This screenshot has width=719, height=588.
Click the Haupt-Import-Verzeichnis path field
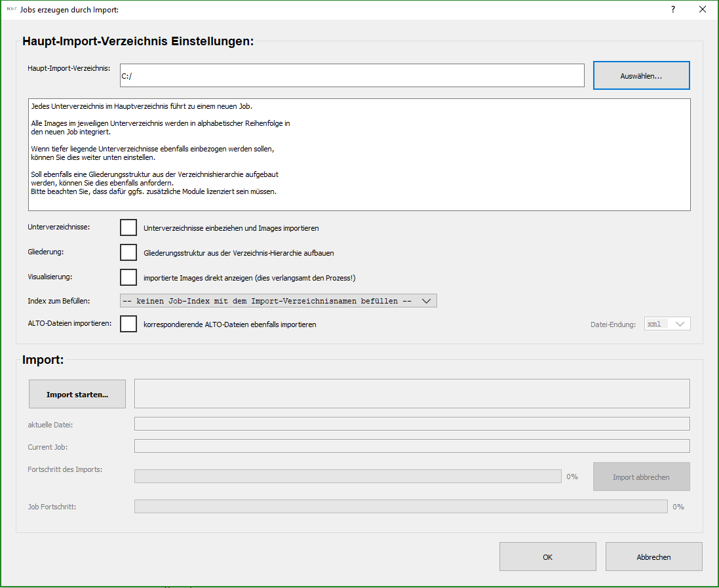(352, 75)
